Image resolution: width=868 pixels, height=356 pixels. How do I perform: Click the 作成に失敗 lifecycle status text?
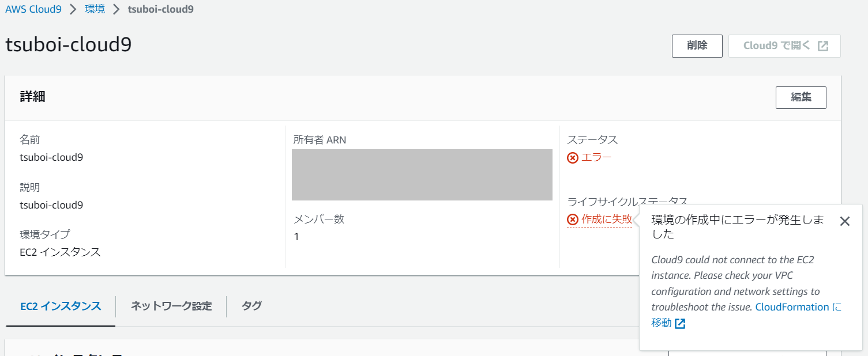tap(607, 219)
